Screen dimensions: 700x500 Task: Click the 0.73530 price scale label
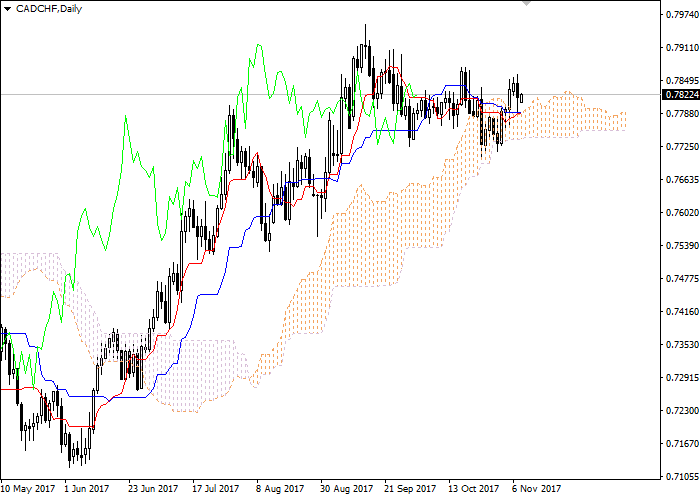[x=682, y=345]
